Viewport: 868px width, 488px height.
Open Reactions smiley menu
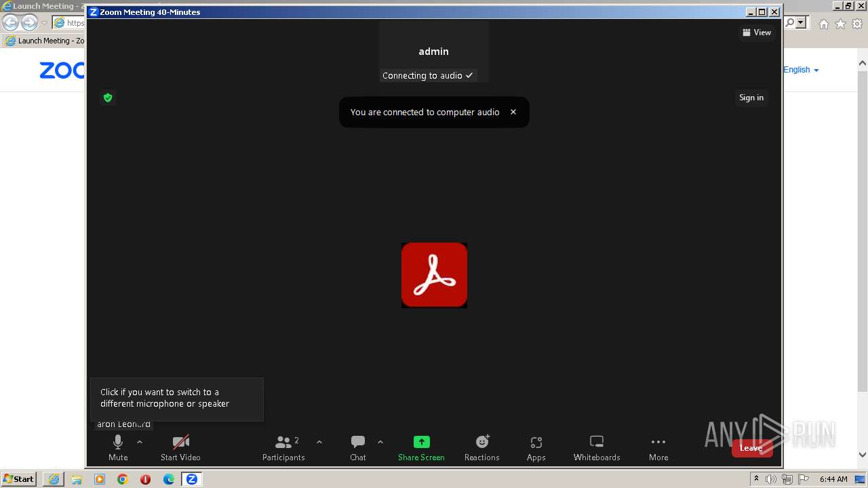[482, 448]
